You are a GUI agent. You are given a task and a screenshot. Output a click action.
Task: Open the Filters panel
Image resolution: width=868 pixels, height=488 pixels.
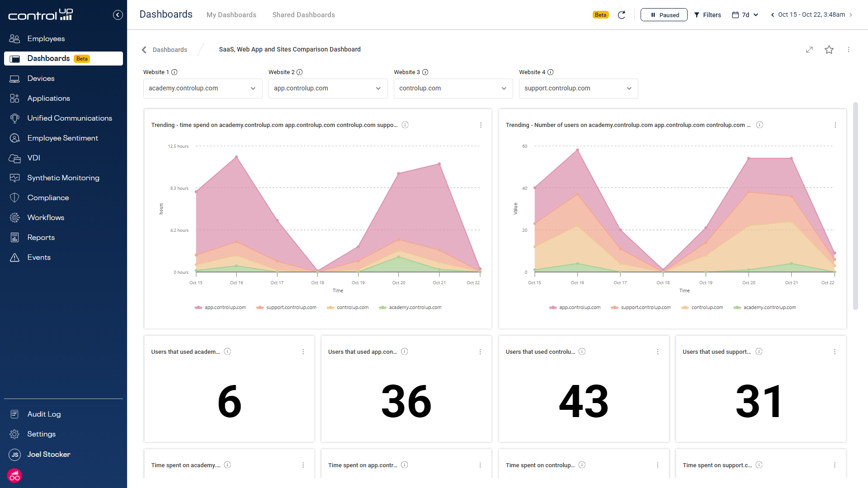pos(708,14)
